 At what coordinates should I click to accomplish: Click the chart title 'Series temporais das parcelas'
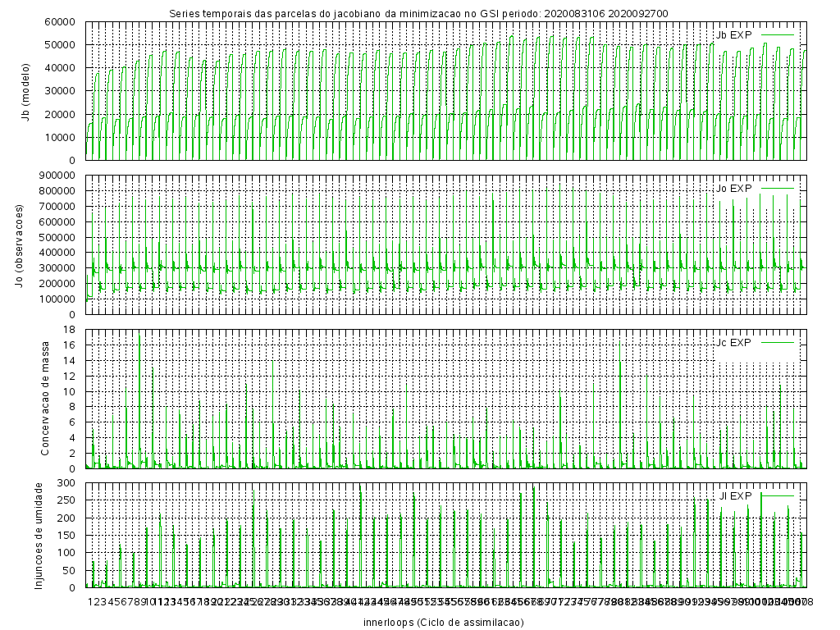pos(418,13)
